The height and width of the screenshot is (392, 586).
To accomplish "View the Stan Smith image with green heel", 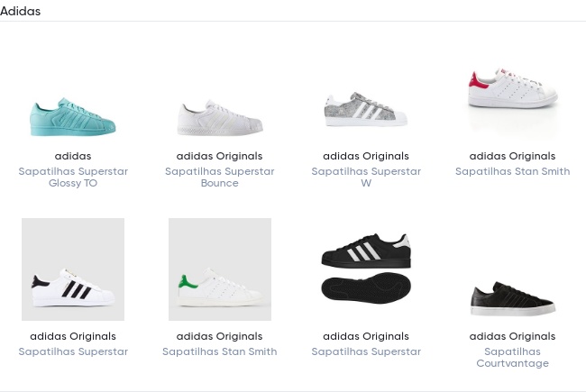I will tap(219, 269).
